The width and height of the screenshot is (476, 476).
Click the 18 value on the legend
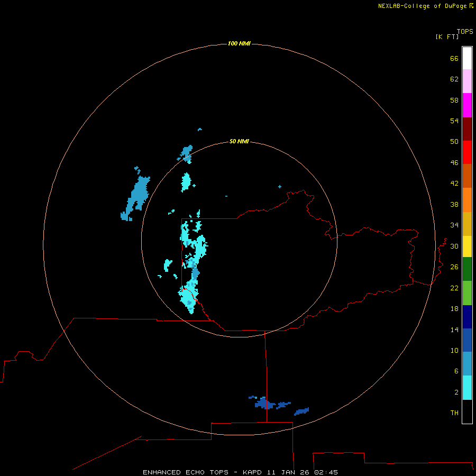pos(454,309)
